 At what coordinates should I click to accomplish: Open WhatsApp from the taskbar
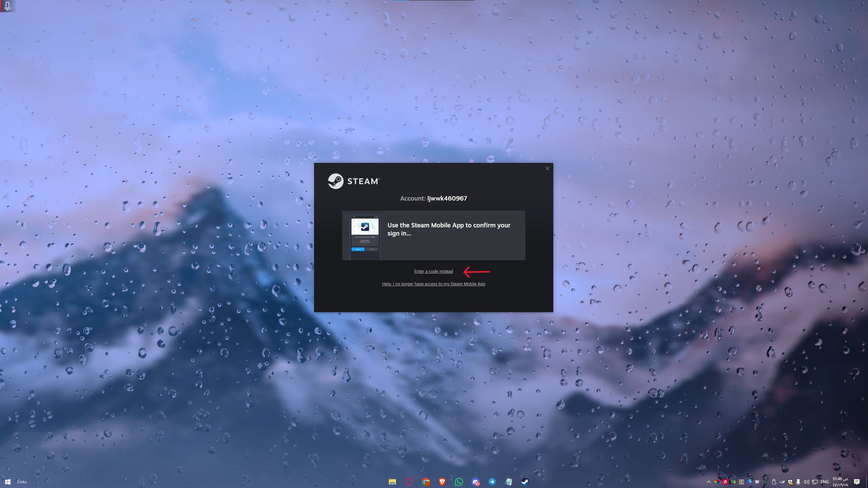(x=459, y=482)
